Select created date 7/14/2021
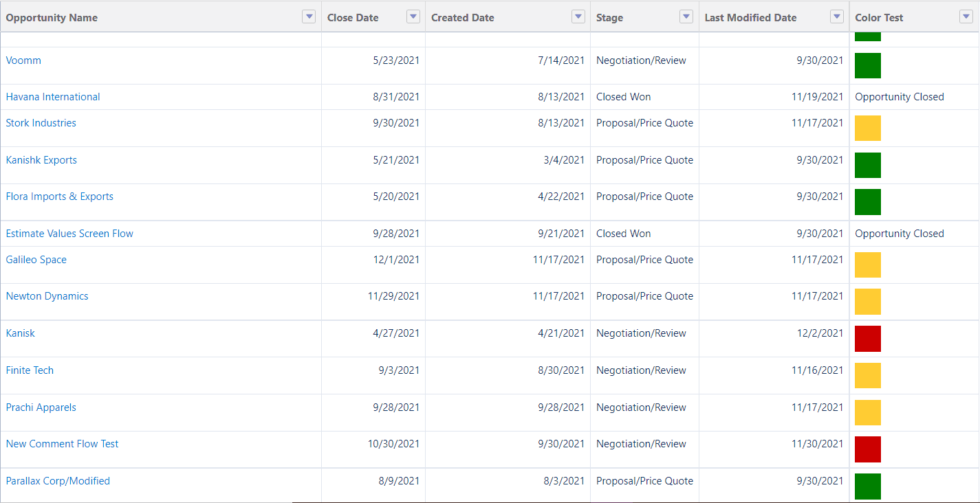Image resolution: width=980 pixels, height=503 pixels. [561, 60]
